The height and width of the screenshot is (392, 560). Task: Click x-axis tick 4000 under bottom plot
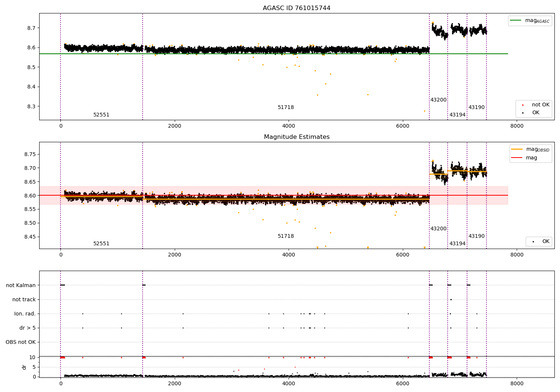click(289, 384)
